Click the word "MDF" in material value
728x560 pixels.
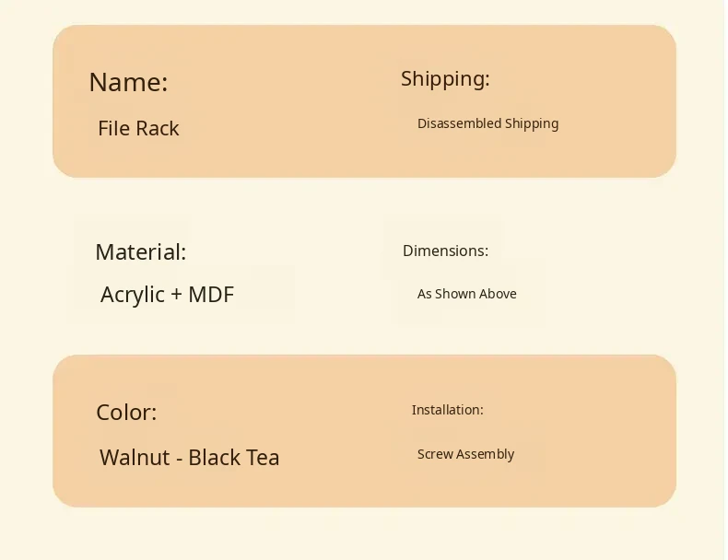[211, 295]
